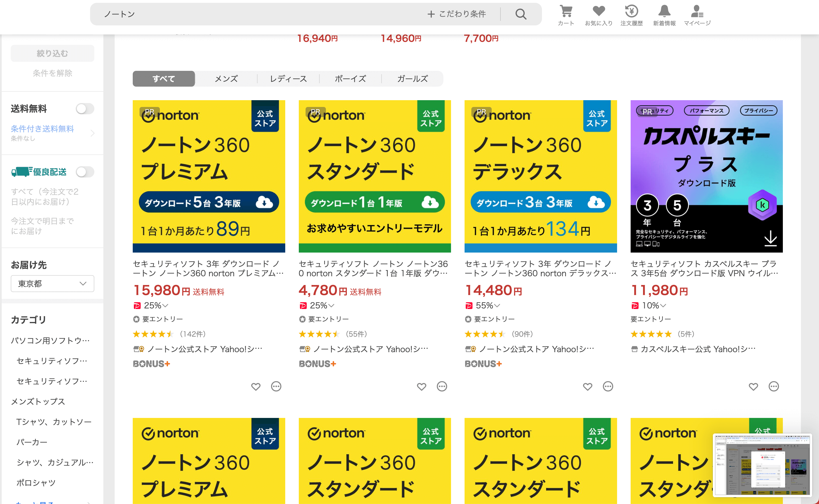
Task: Select すべて（今注文で2日以内にお届け） option
Action: pyautogui.click(x=45, y=197)
